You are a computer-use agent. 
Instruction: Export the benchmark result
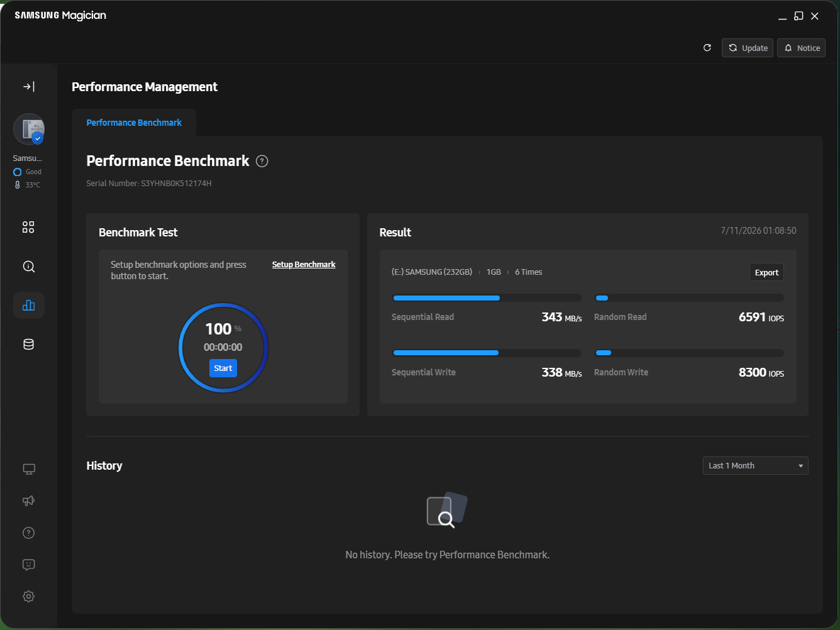[766, 272]
